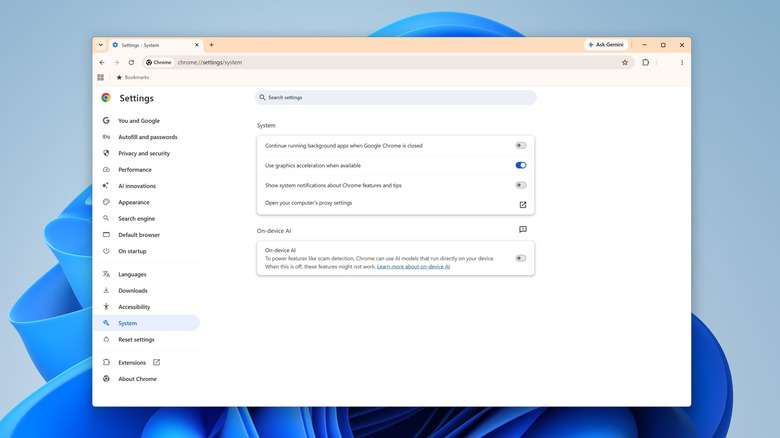Click the Google G icon

coord(106,120)
